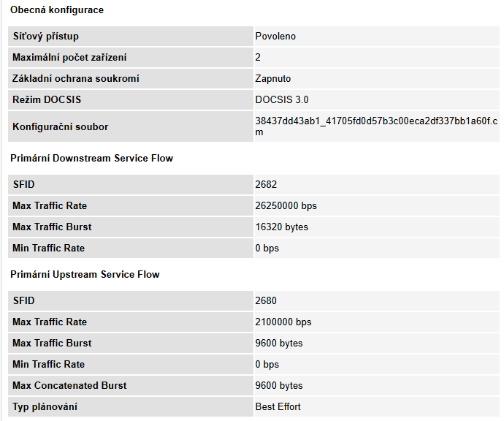Click the Primární Downstream Service Flow heading
Screen dimensions: 504x421
click(x=91, y=158)
